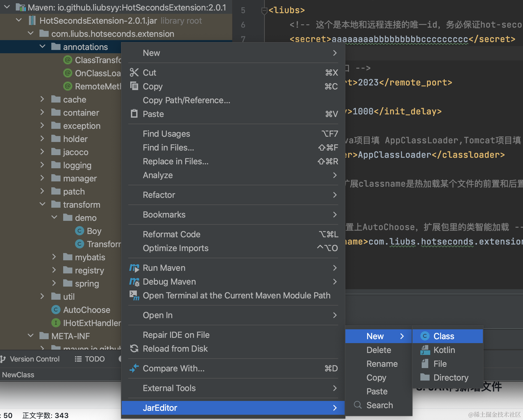Click the Cut scissors icon
Image resolution: width=523 pixels, height=420 pixels.
tap(134, 72)
